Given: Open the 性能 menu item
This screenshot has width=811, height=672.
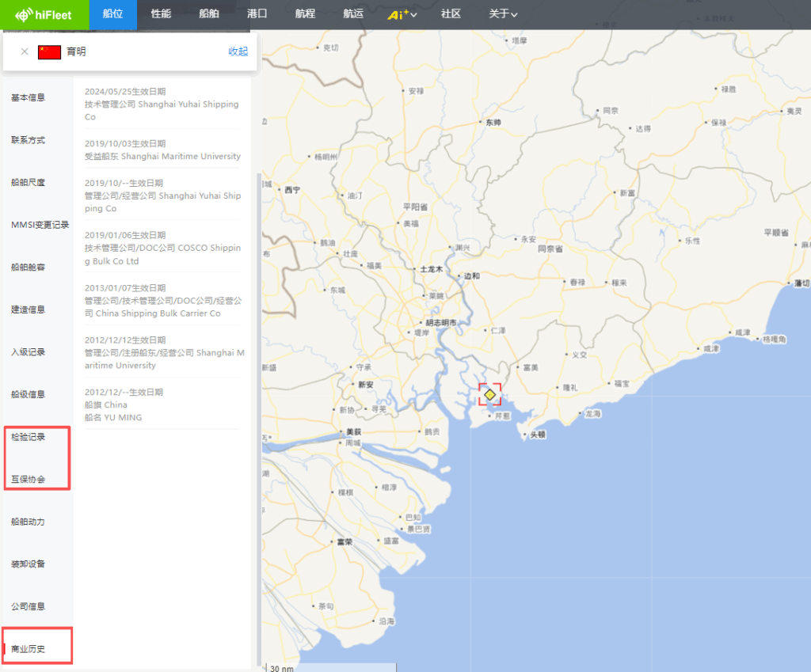Looking at the screenshot, I should coord(161,14).
